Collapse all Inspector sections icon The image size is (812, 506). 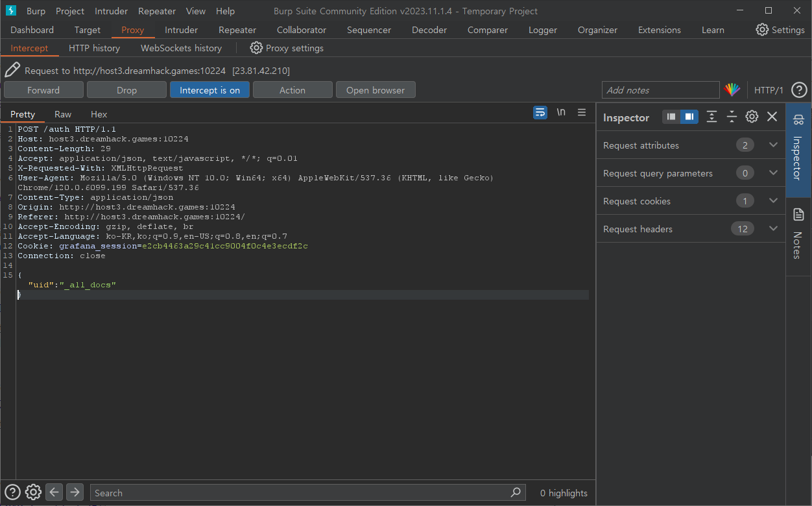click(732, 117)
